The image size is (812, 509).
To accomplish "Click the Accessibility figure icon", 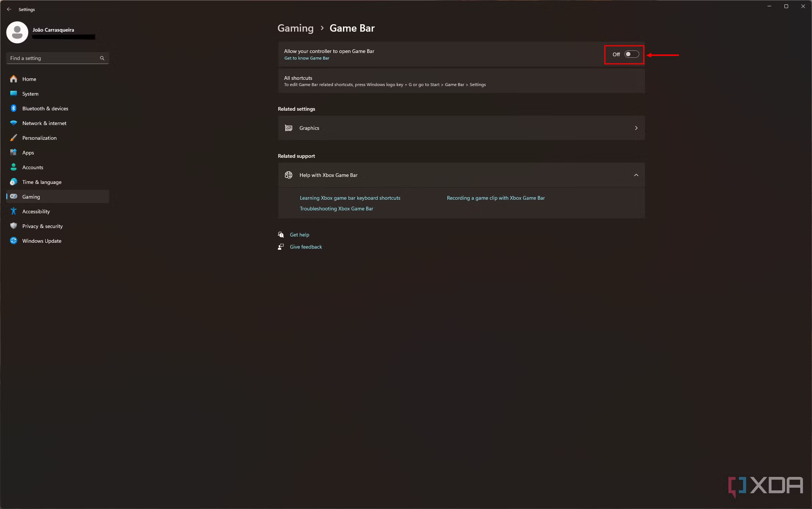I will [x=14, y=211].
